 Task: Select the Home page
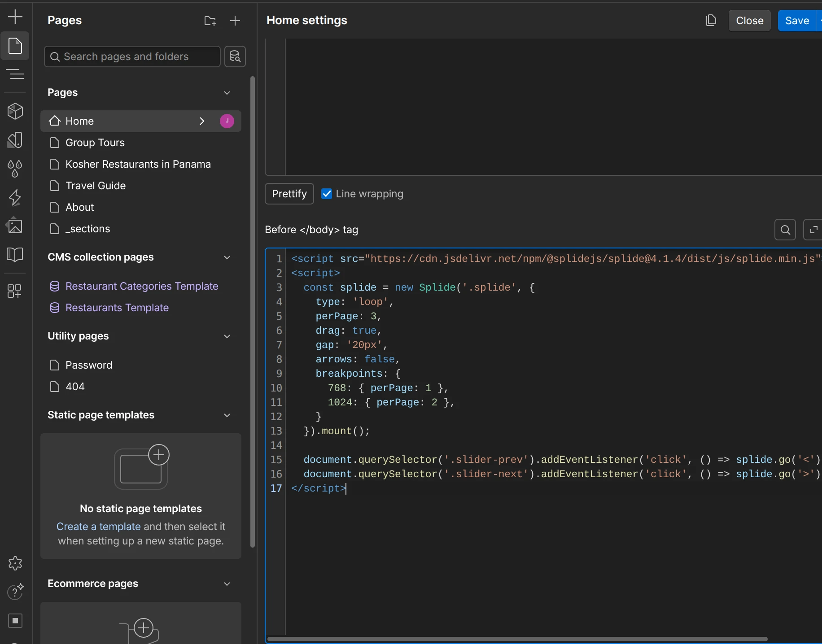tap(141, 121)
